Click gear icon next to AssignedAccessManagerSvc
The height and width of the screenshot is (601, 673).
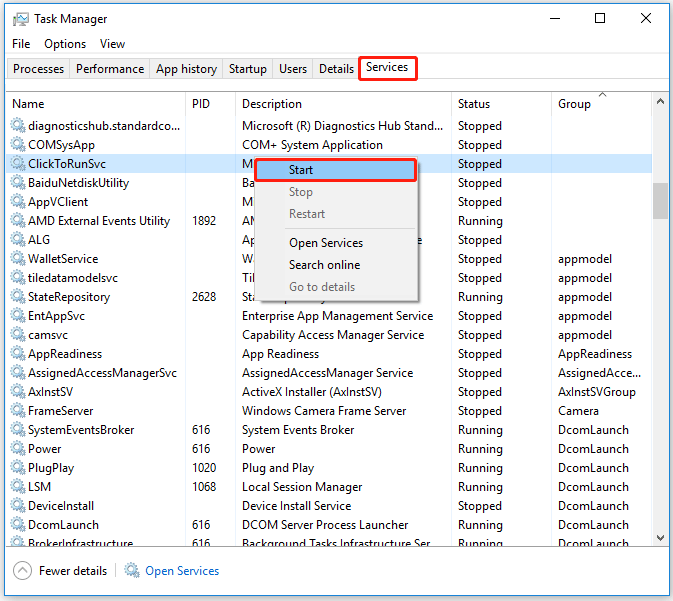18,372
